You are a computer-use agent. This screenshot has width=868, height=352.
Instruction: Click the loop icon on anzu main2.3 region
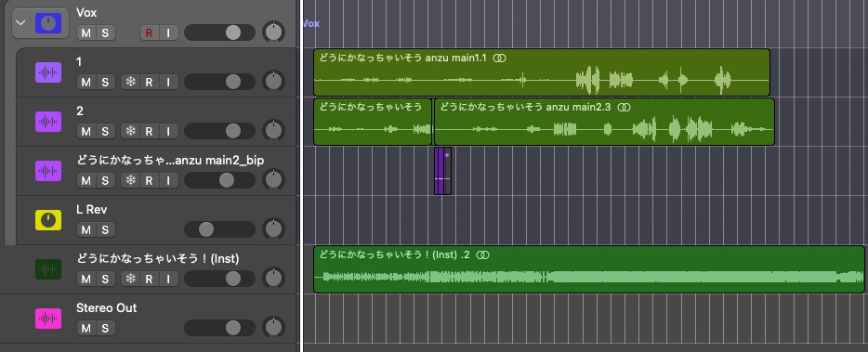(624, 108)
